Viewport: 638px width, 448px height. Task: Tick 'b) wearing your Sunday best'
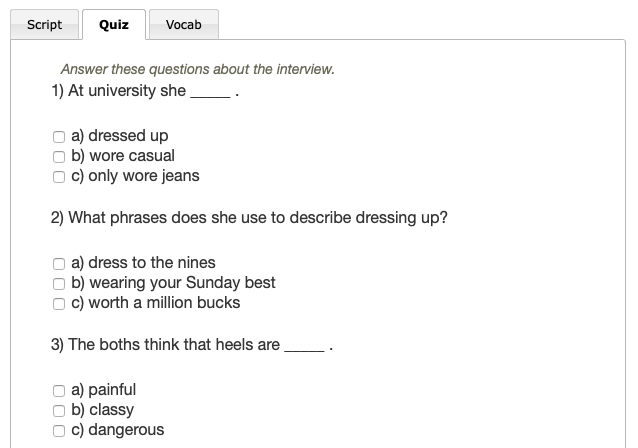[59, 283]
